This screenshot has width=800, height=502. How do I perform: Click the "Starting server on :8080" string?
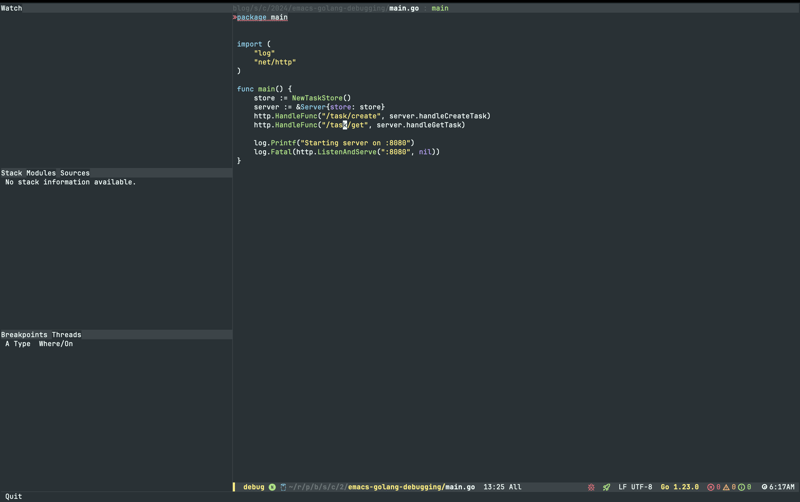pyautogui.click(x=356, y=143)
